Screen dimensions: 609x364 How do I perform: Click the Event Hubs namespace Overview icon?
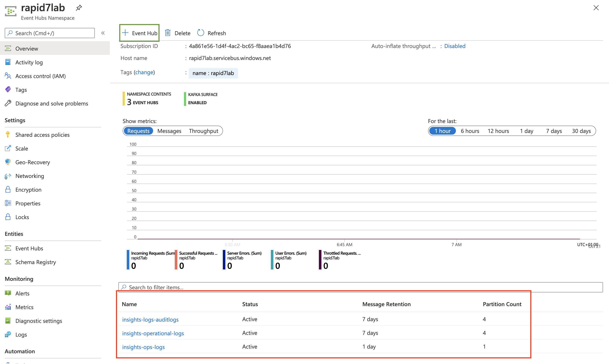pyautogui.click(x=8, y=48)
